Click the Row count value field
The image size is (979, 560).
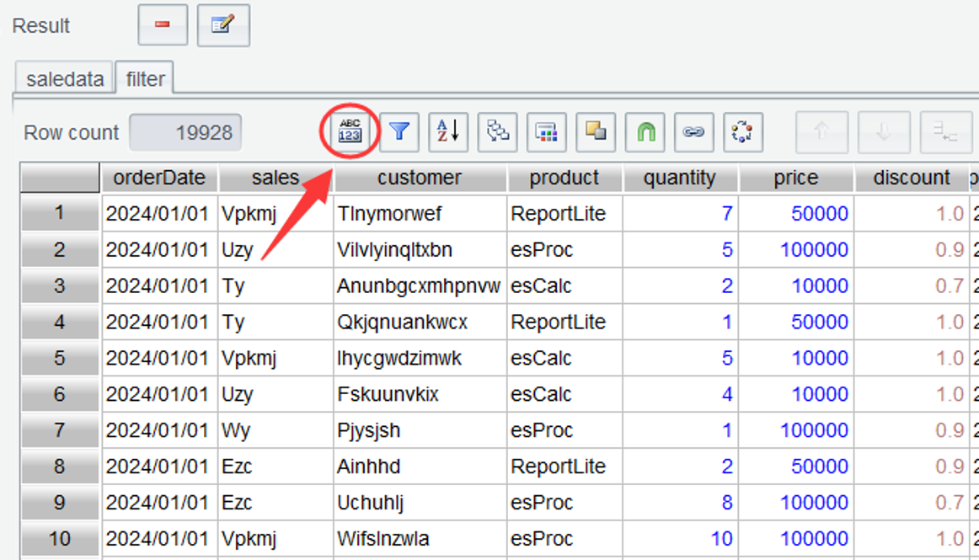(x=185, y=133)
